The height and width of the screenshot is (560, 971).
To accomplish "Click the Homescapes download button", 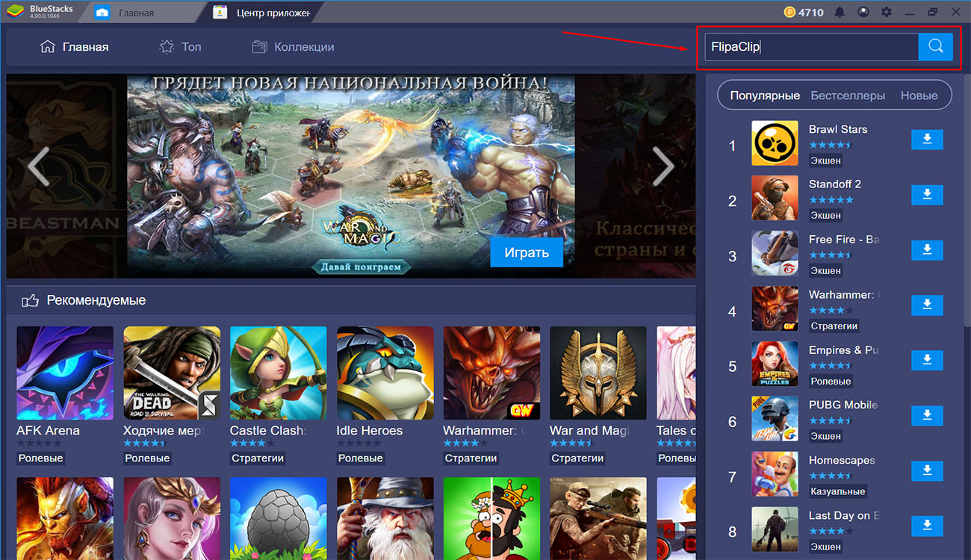I will point(927,471).
